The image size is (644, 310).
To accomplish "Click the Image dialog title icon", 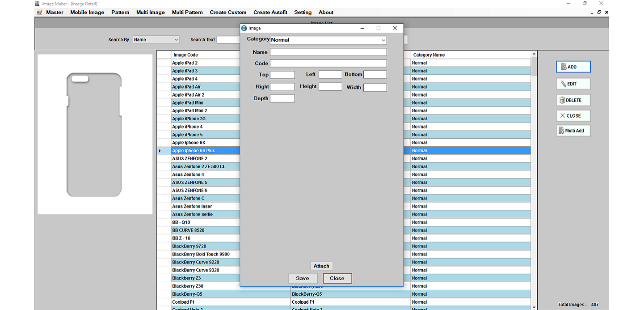I will (244, 28).
